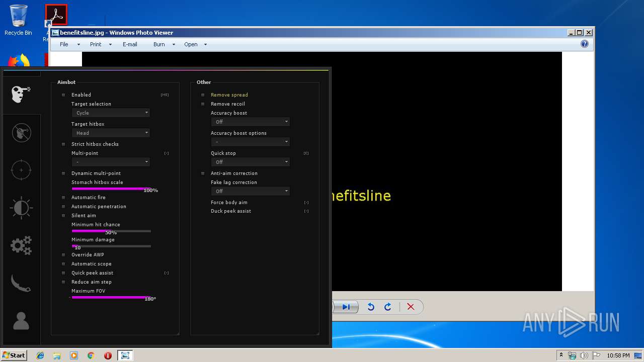
Task: Select the Recycle Bin desktop icon
Action: (x=18, y=21)
